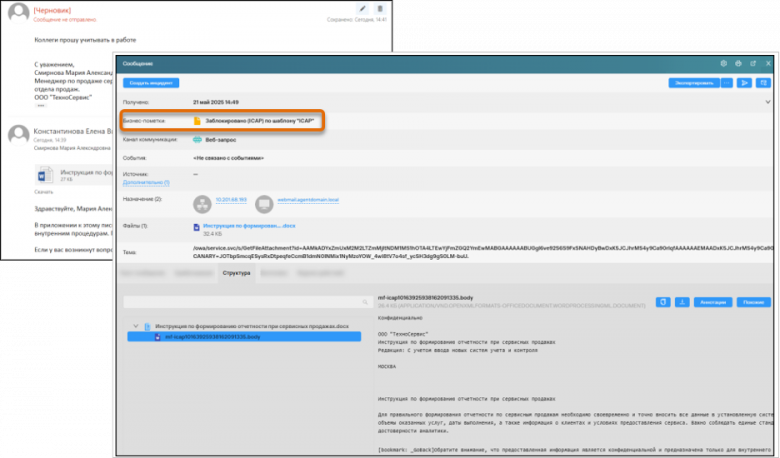This screenshot has height=458, width=780.
Task: Open message in new window icon
Action: tap(752, 62)
